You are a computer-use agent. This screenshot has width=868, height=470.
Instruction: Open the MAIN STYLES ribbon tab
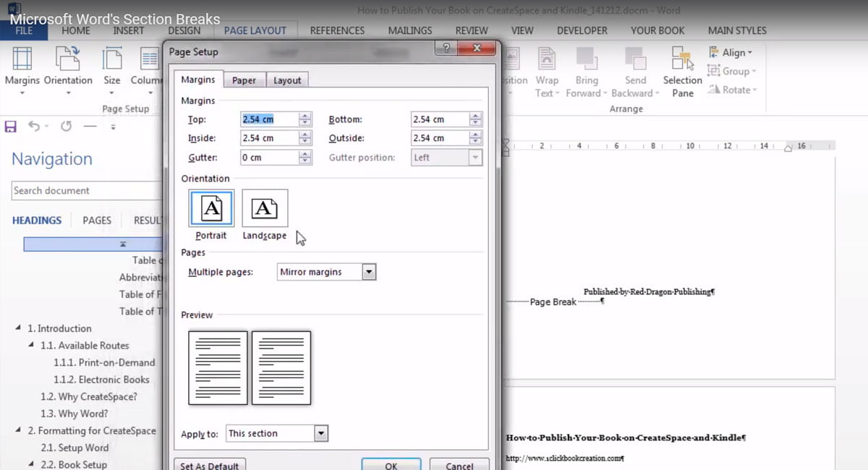[737, 30]
